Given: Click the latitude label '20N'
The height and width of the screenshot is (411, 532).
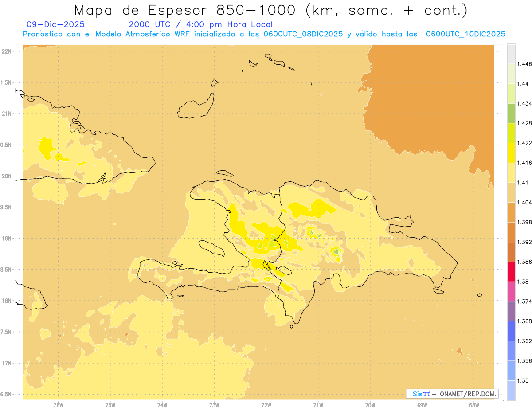Looking at the screenshot, I should pos(7,176).
